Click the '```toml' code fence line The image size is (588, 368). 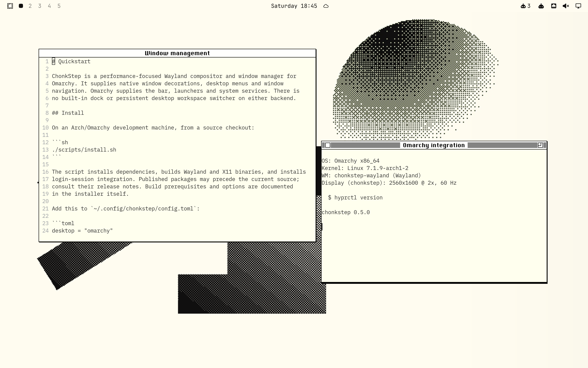tap(63, 223)
